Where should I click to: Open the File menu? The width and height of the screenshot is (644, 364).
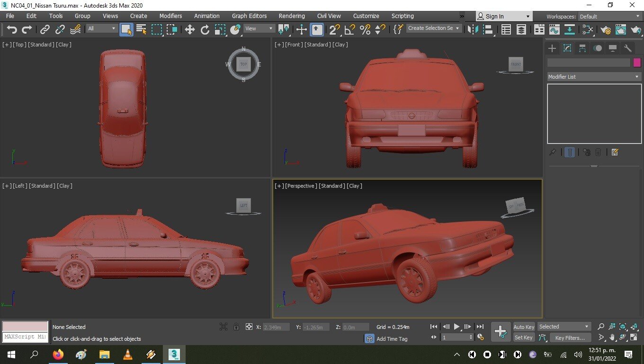pyautogui.click(x=10, y=16)
